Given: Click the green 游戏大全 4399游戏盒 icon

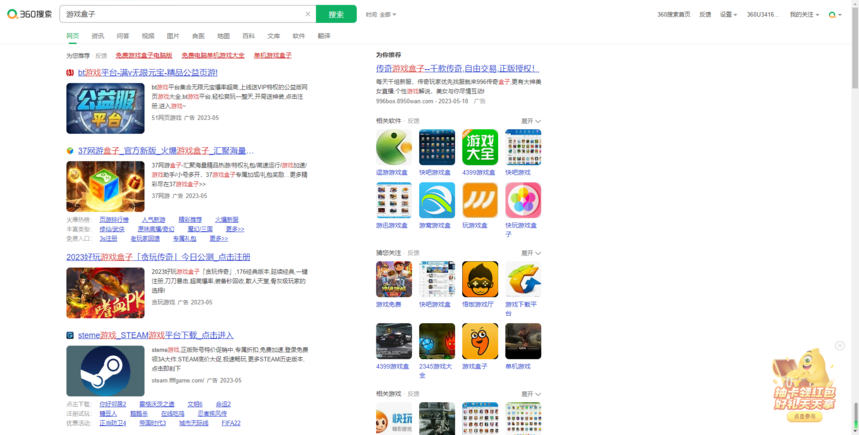Looking at the screenshot, I should (480, 147).
